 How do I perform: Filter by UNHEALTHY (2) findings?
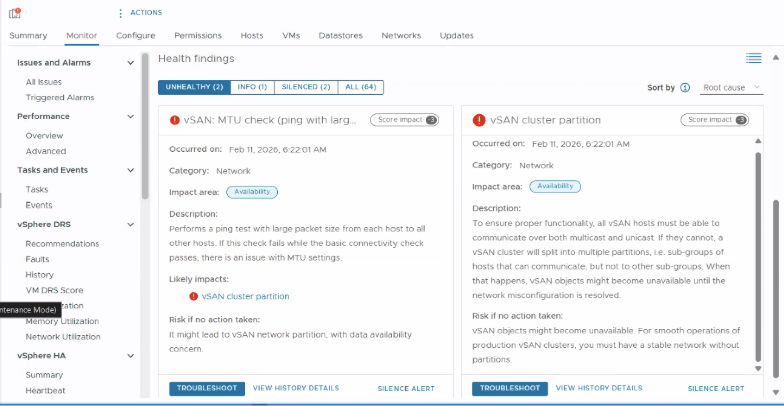(x=194, y=87)
